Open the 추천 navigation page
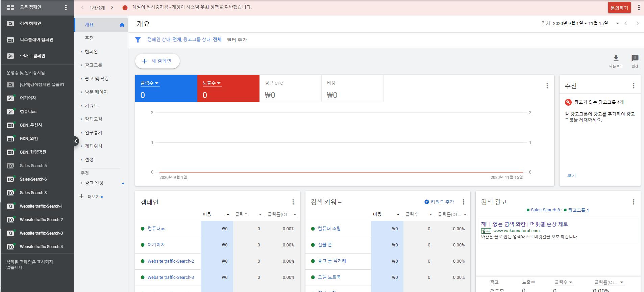Image resolution: width=644 pixels, height=292 pixels. coord(89,38)
